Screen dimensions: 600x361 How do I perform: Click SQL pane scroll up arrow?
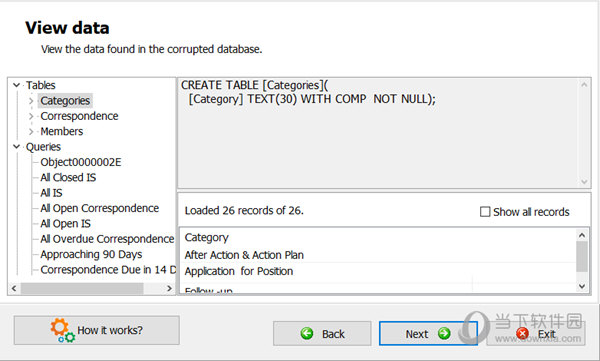(584, 85)
